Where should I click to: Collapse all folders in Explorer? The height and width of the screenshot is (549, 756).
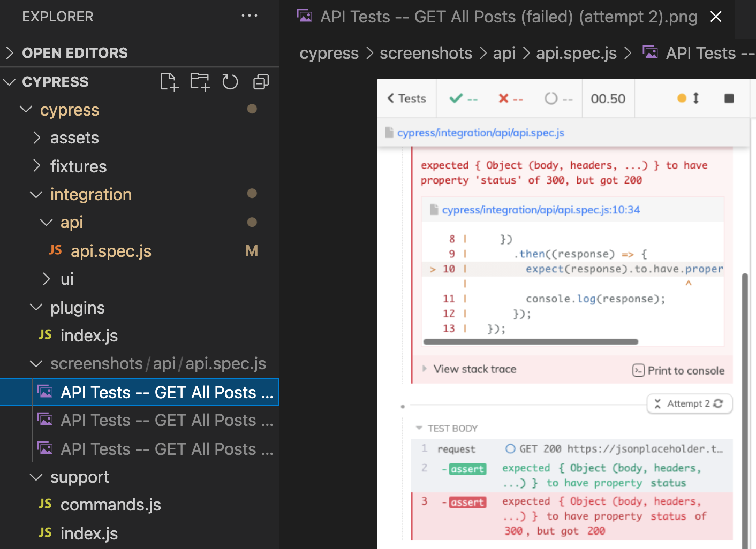click(x=261, y=82)
